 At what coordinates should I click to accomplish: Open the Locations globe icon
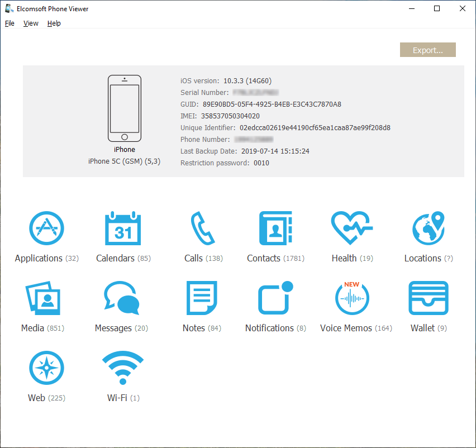429,228
